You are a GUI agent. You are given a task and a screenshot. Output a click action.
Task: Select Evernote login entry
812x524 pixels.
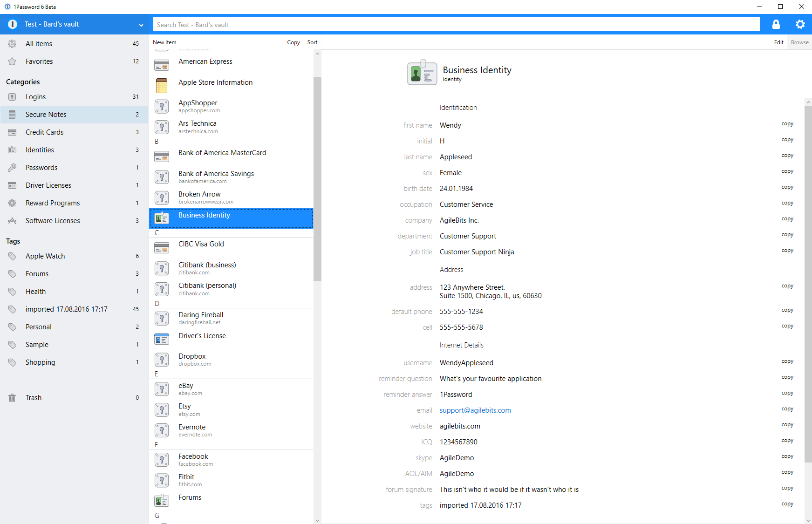[231, 430]
